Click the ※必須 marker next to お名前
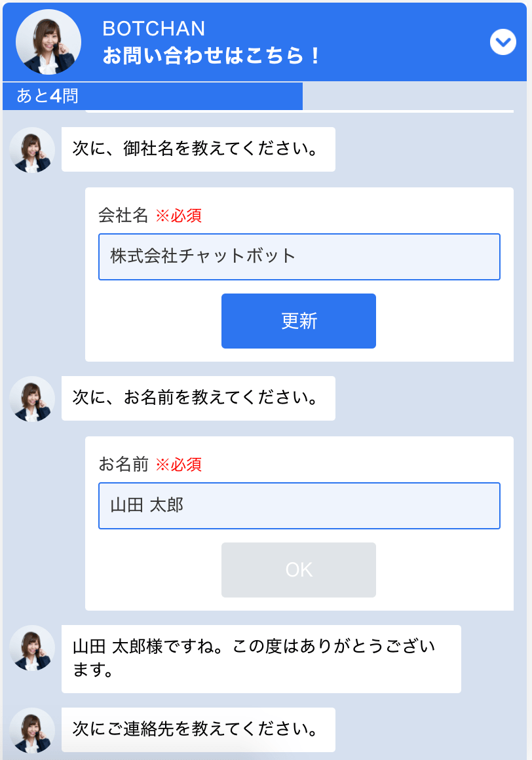 click(x=178, y=465)
